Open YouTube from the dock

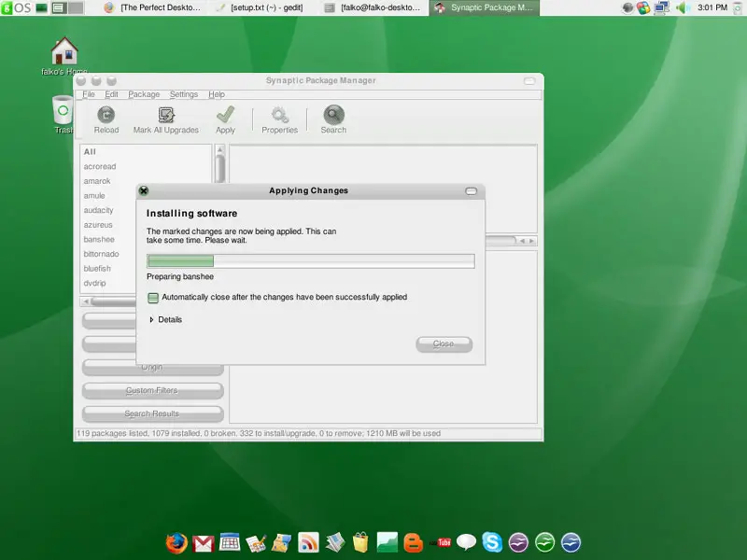(x=441, y=542)
